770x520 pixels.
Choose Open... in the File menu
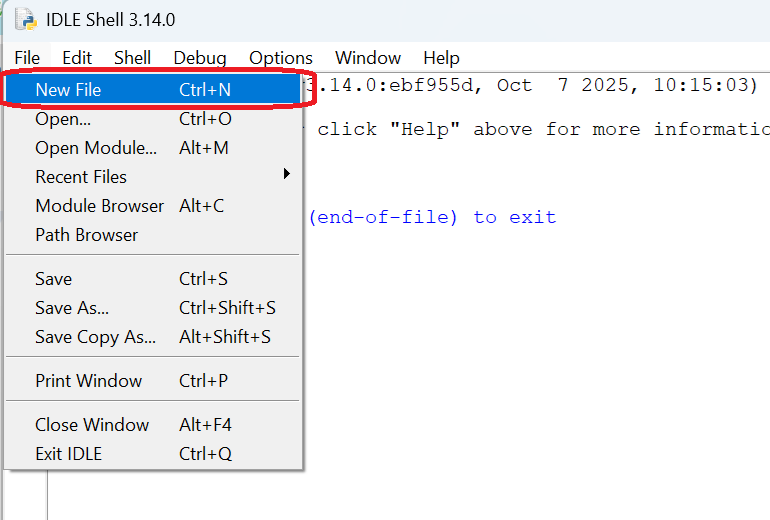tap(63, 119)
